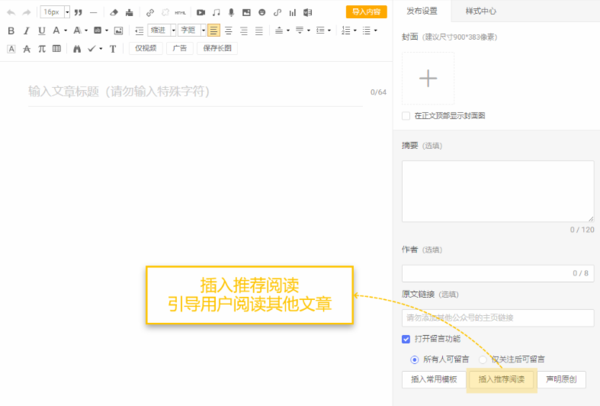The height and width of the screenshot is (406, 600).
Task: Click the 插入推荐阅读 button
Action: click(x=501, y=380)
